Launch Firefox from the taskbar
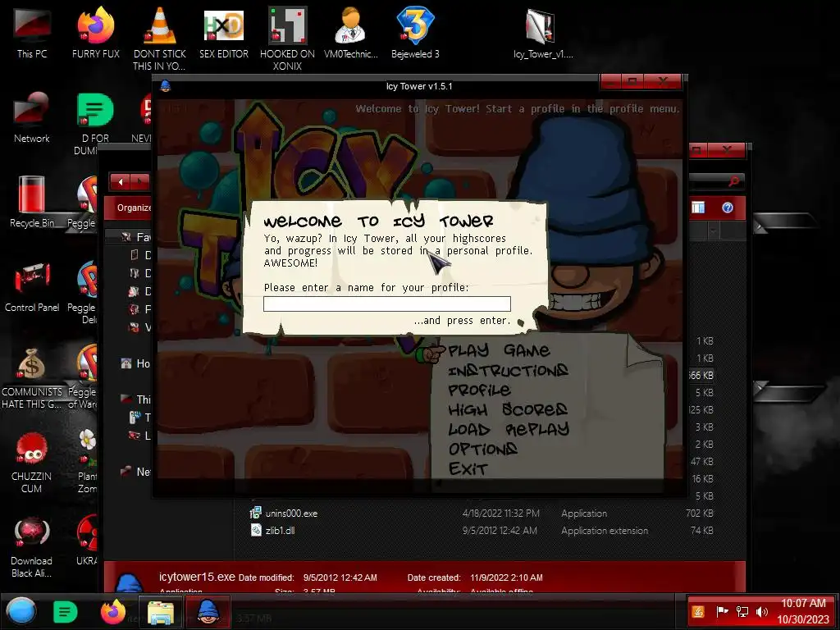The height and width of the screenshot is (630, 840). [113, 612]
